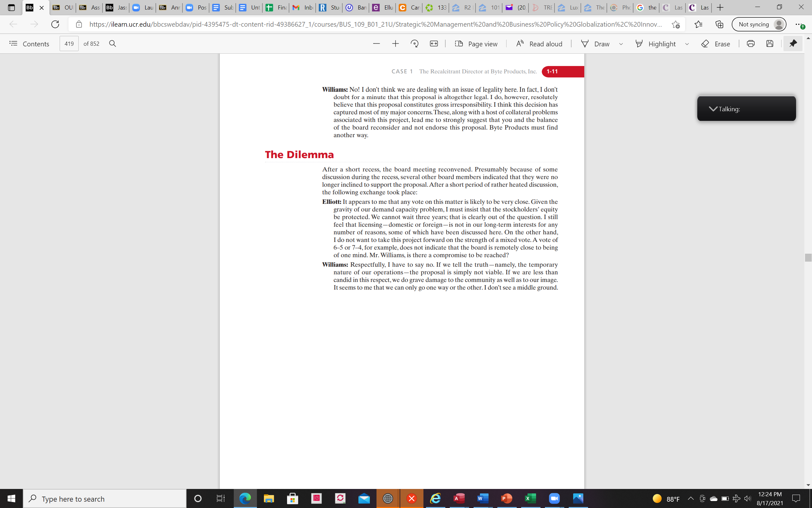Select the Highlight tool

[655, 44]
